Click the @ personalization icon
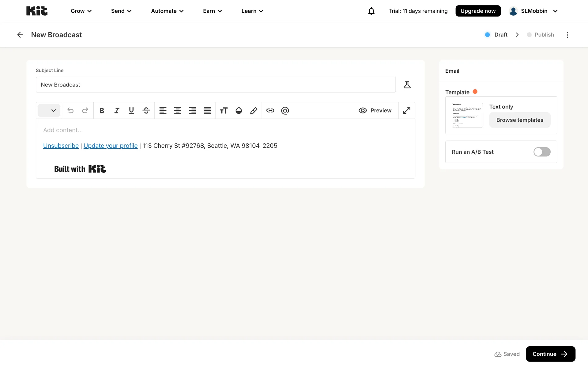Screen dimensions: 588x368 pos(285,110)
